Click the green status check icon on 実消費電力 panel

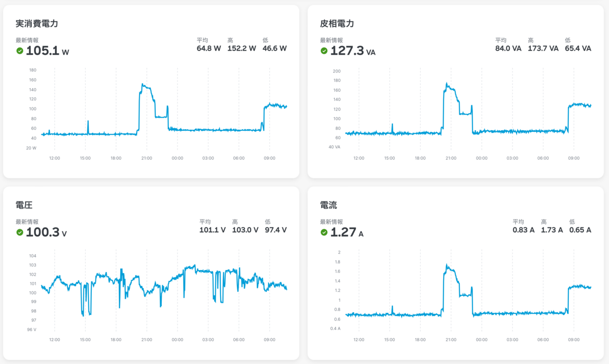click(19, 51)
